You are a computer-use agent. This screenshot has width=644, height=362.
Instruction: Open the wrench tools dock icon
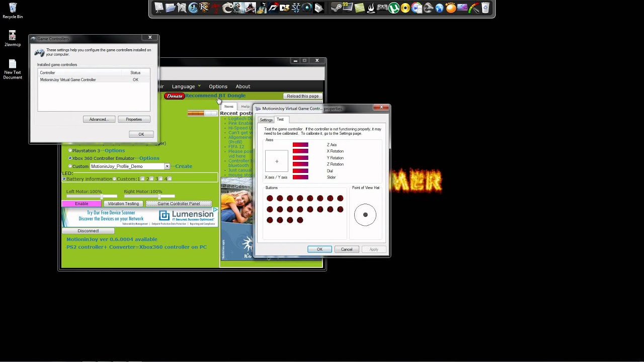point(428,8)
